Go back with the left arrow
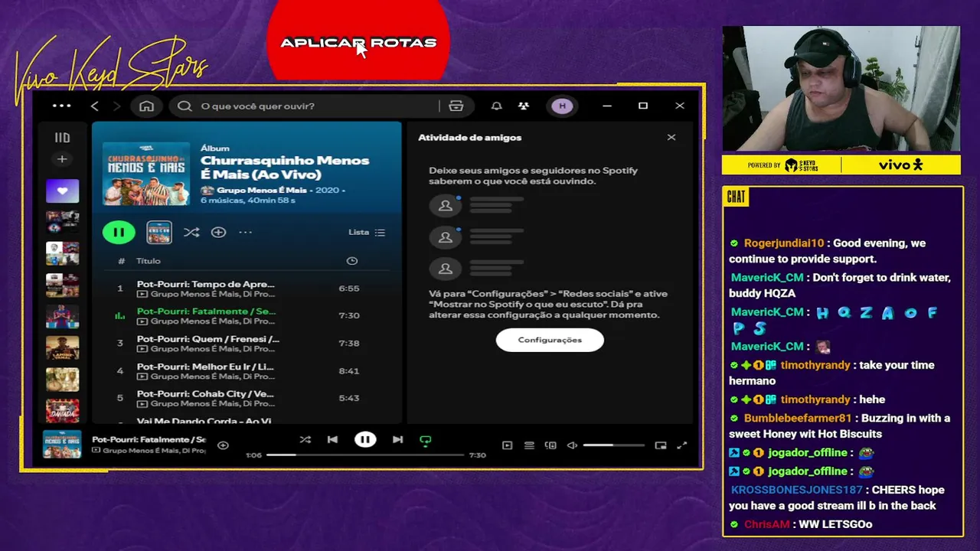Image resolution: width=980 pixels, height=551 pixels. coord(95,106)
